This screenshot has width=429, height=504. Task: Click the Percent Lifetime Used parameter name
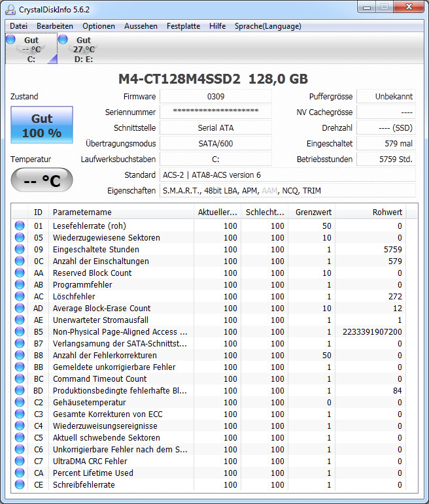click(93, 473)
